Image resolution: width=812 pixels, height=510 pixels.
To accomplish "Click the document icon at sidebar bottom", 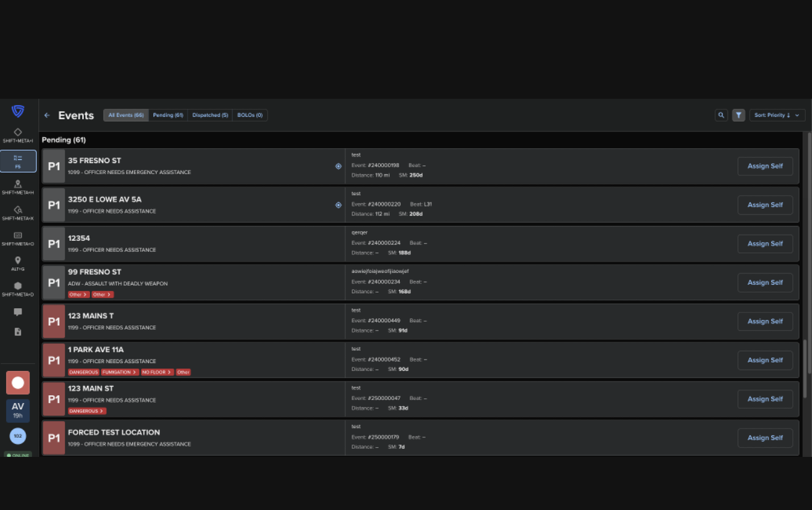I will tap(18, 332).
